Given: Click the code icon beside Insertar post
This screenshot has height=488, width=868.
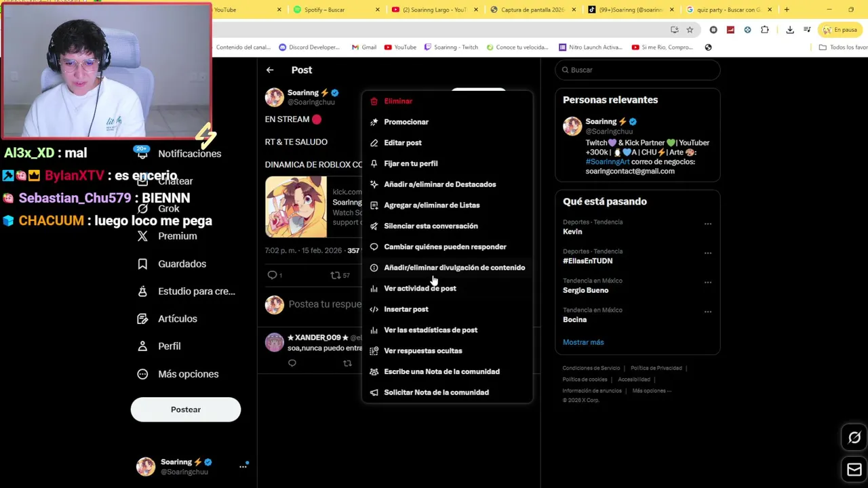Looking at the screenshot, I should 374,309.
